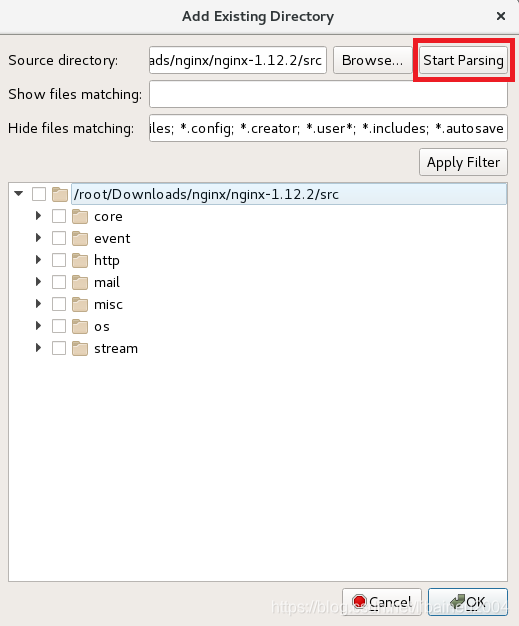Check the root src directory checkbox

tap(39, 194)
